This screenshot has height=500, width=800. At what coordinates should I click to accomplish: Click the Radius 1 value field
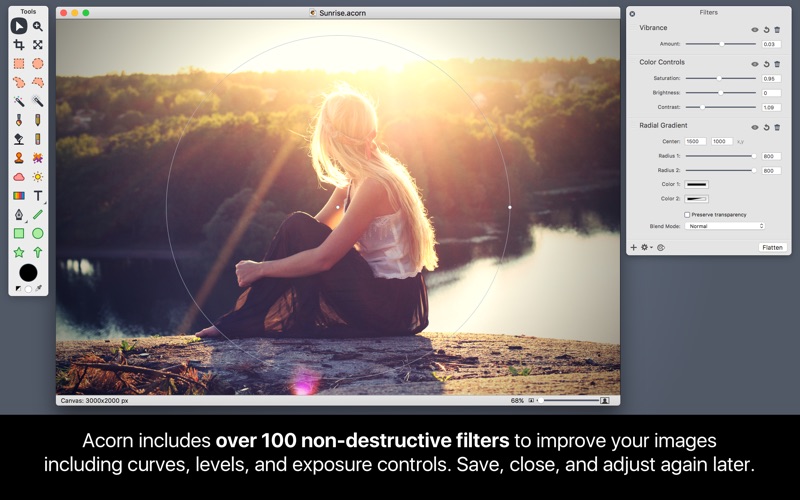point(771,156)
